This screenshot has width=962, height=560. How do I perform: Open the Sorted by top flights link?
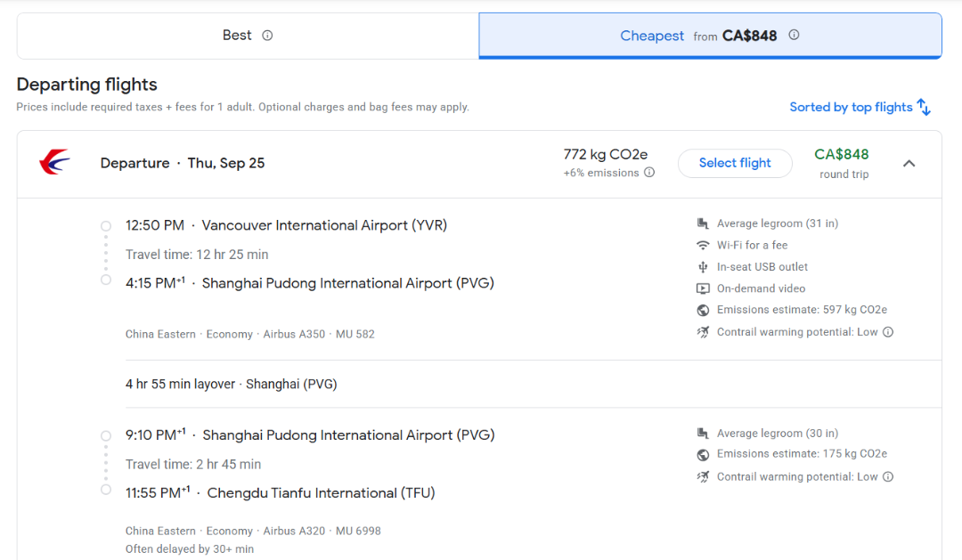(x=851, y=107)
